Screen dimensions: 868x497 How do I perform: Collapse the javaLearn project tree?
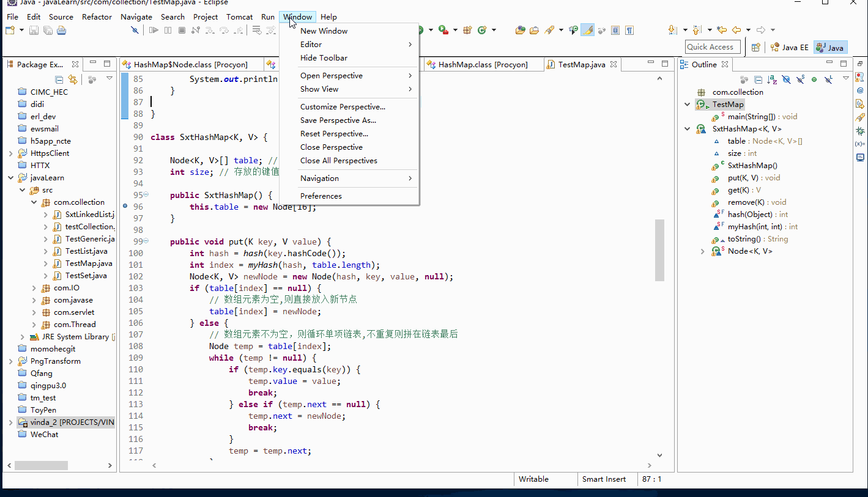click(x=10, y=177)
